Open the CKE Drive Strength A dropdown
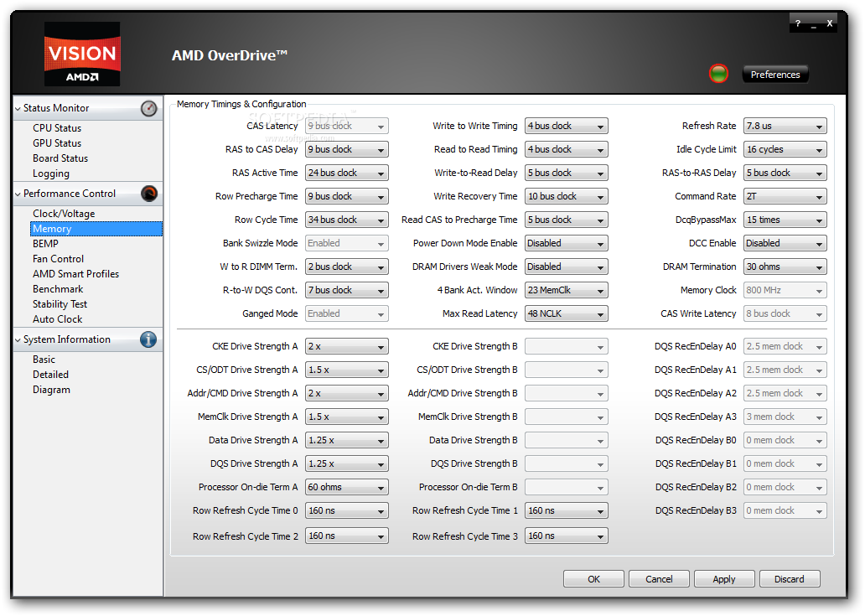Screen dimensions: 865x616 [346, 346]
